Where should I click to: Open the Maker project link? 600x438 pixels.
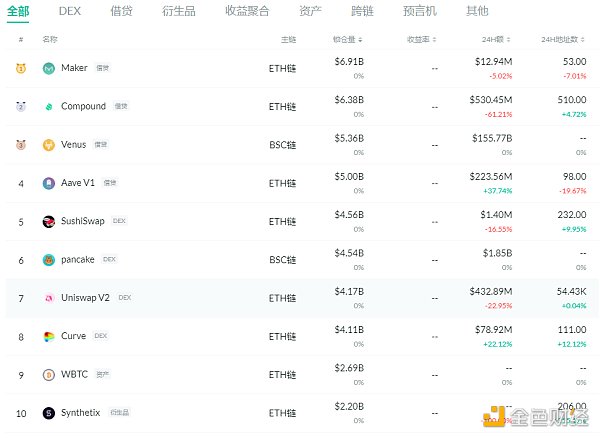[74, 68]
